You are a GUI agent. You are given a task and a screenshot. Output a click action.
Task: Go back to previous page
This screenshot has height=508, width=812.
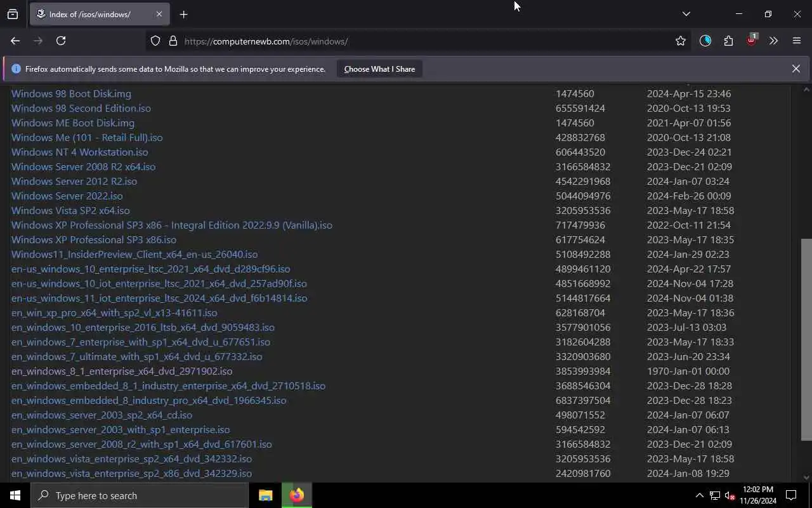click(15, 41)
